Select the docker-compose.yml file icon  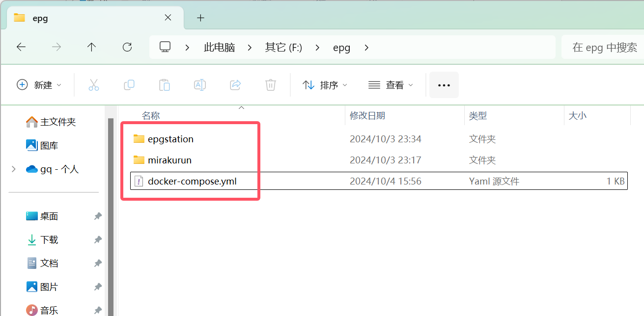pyautogui.click(x=139, y=182)
